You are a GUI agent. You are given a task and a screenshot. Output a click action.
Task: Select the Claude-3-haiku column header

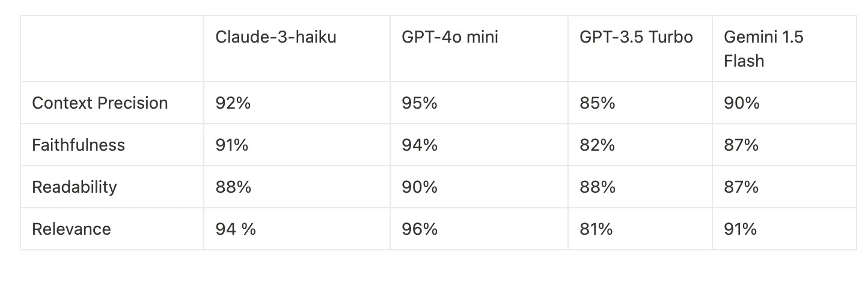[x=276, y=37]
